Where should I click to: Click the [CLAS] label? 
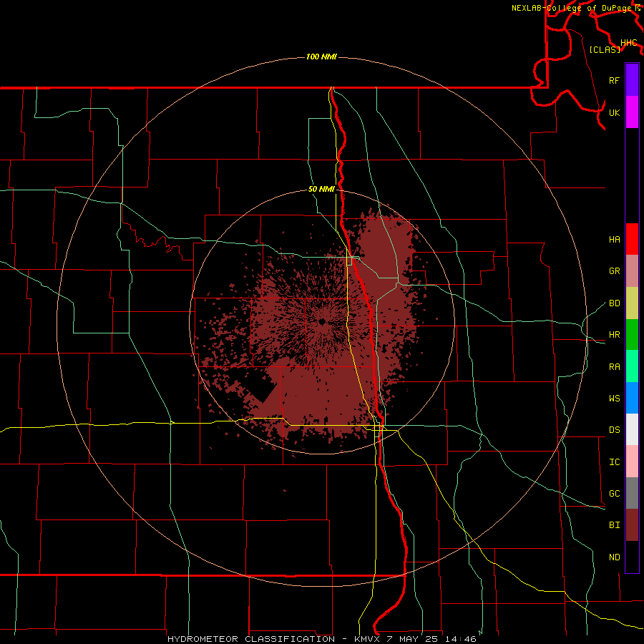(604, 49)
